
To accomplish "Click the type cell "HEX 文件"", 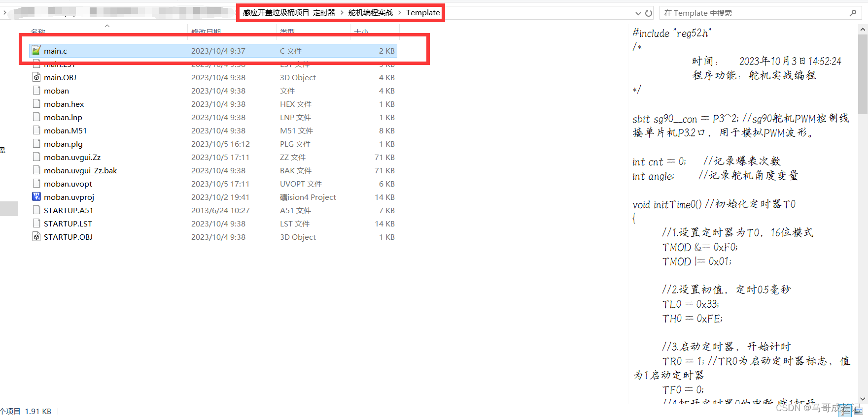I will (296, 104).
